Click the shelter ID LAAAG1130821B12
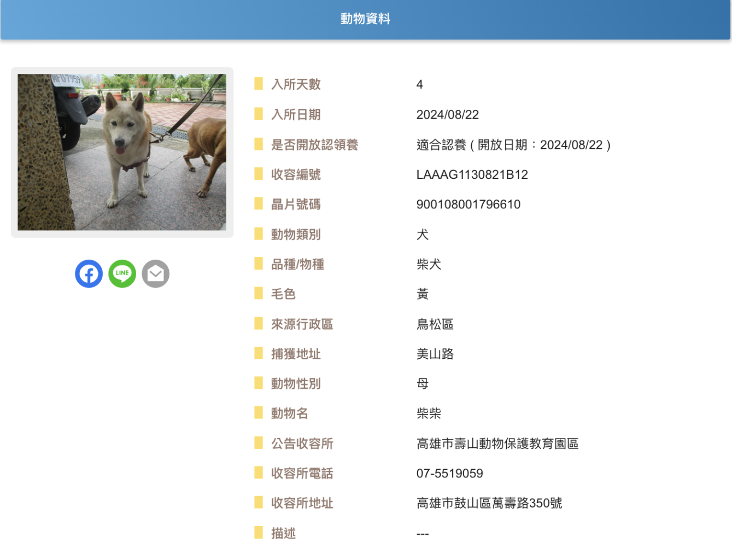Viewport: 732px width, 560px height. [x=472, y=175]
